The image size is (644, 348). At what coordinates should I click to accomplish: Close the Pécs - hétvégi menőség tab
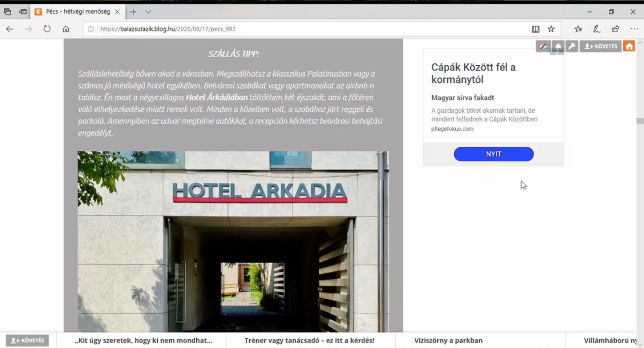(118, 12)
